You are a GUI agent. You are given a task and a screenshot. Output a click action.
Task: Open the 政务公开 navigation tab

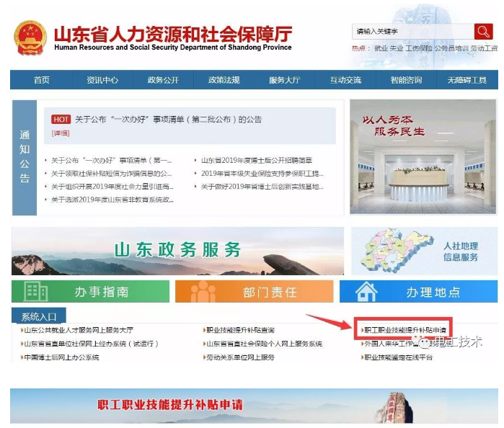click(x=163, y=80)
